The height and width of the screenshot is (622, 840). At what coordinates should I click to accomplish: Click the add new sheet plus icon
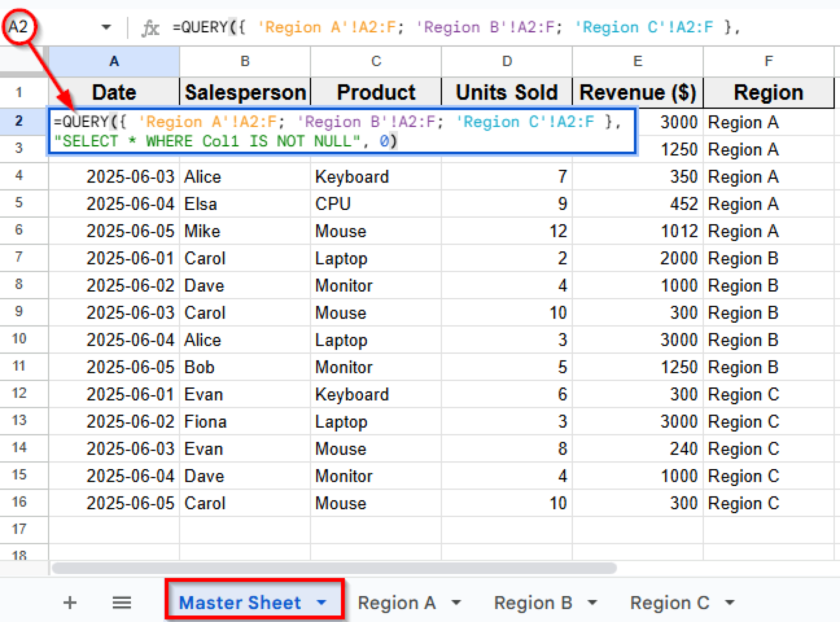point(70,603)
